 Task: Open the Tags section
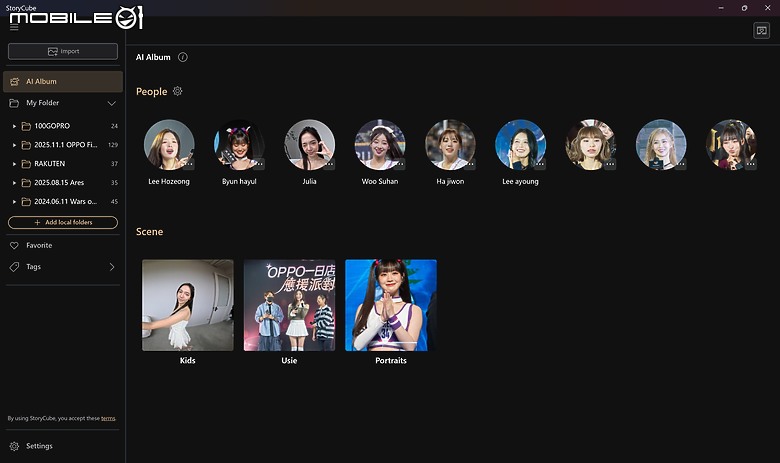(x=63, y=267)
